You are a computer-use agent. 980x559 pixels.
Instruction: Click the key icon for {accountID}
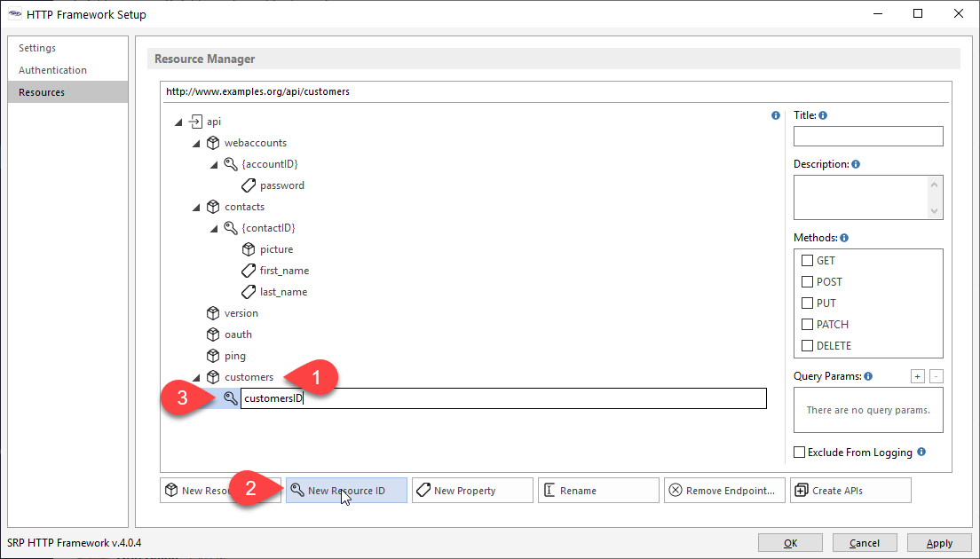pyautogui.click(x=231, y=164)
